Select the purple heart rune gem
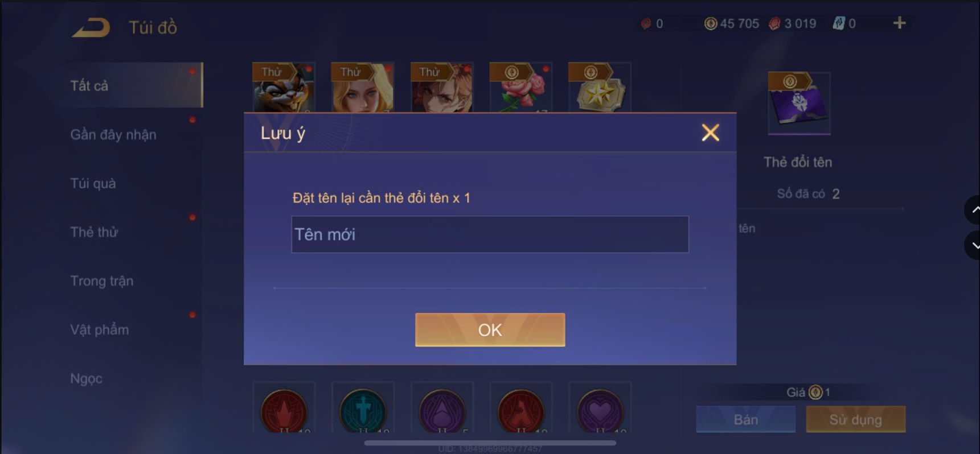 600,410
